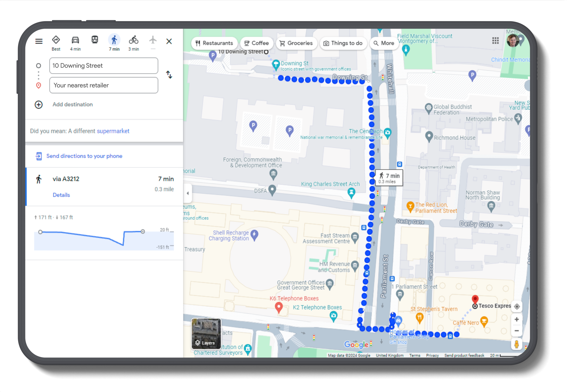Image resolution: width=567 pixels, height=392 pixels.
Task: Click Send directions to your phone
Action: pyautogui.click(x=84, y=156)
